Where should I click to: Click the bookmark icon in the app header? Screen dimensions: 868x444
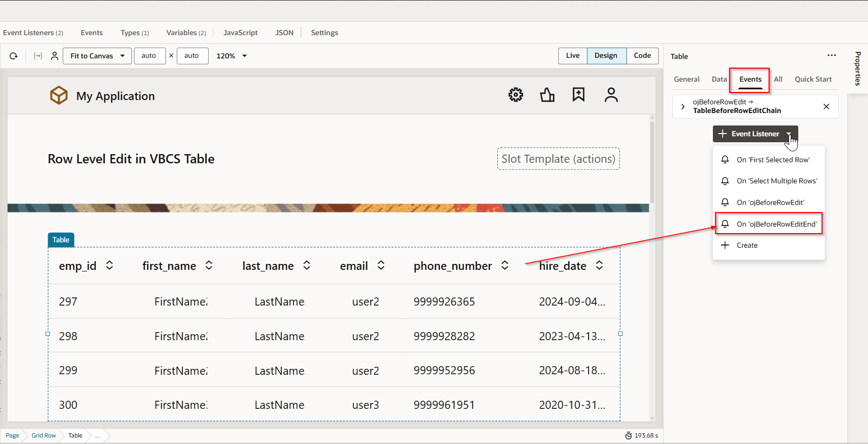[578, 95]
